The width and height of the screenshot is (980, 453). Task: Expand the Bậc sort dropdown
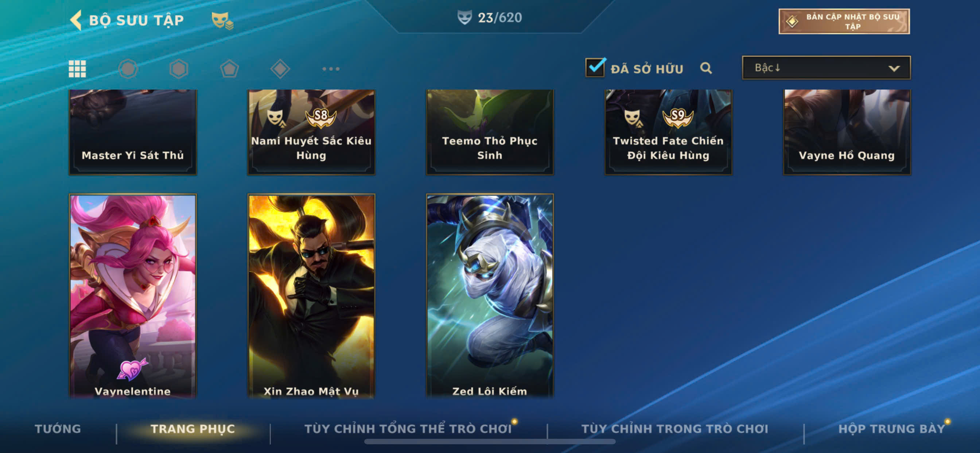(826, 68)
